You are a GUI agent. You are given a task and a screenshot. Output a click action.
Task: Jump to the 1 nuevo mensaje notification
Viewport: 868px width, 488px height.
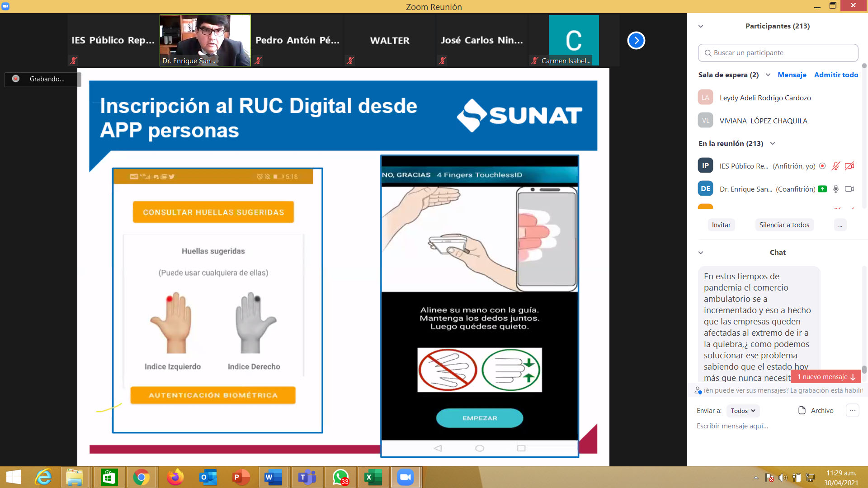click(x=826, y=377)
